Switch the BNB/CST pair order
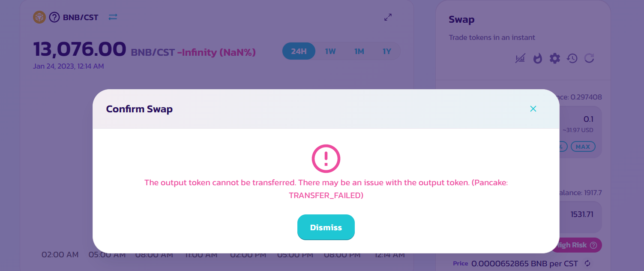 (113, 17)
